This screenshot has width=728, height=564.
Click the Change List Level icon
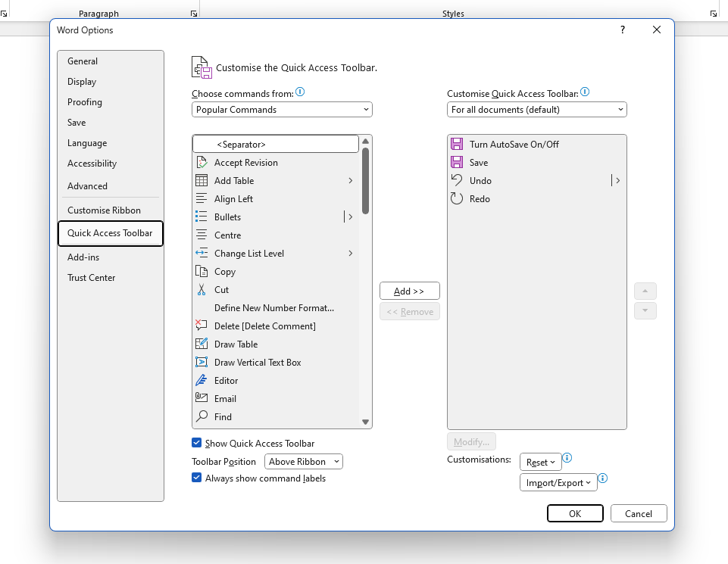[x=202, y=253]
